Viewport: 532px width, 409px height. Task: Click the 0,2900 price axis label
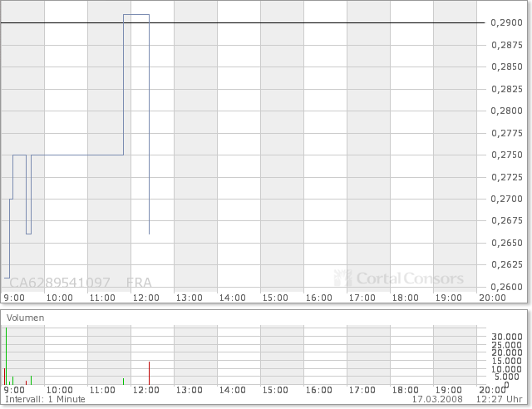point(506,22)
